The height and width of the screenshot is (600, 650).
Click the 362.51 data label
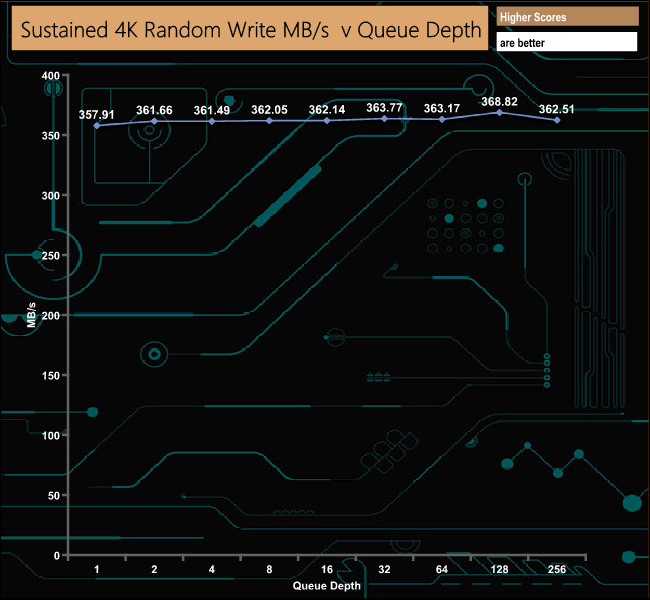click(x=557, y=109)
